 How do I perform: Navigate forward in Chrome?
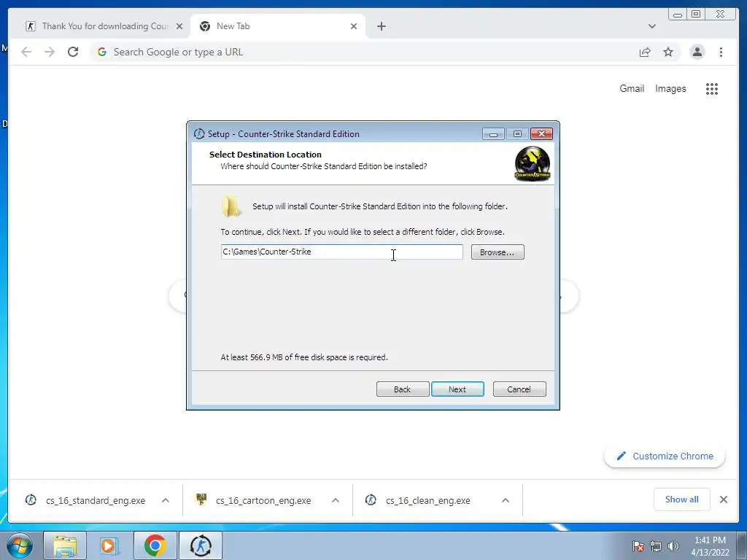click(50, 52)
